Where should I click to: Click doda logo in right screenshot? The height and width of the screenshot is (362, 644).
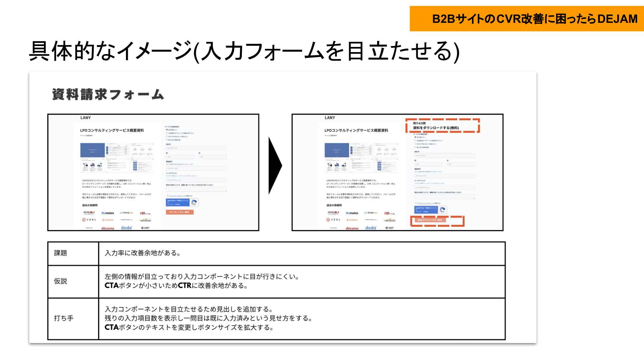click(371, 228)
